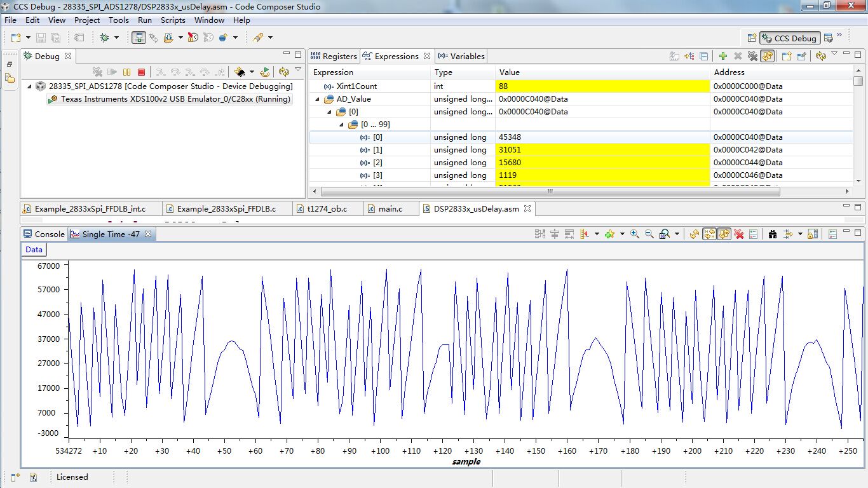Zoom out on the graph
868x488 pixels.
pyautogui.click(x=649, y=234)
